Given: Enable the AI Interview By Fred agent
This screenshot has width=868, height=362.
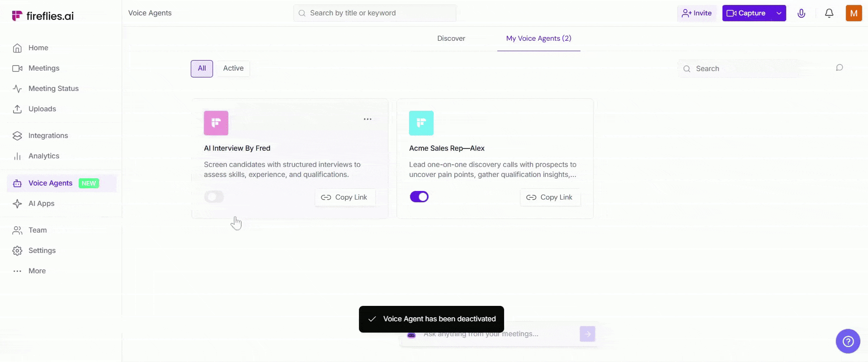Looking at the screenshot, I should pyautogui.click(x=213, y=196).
